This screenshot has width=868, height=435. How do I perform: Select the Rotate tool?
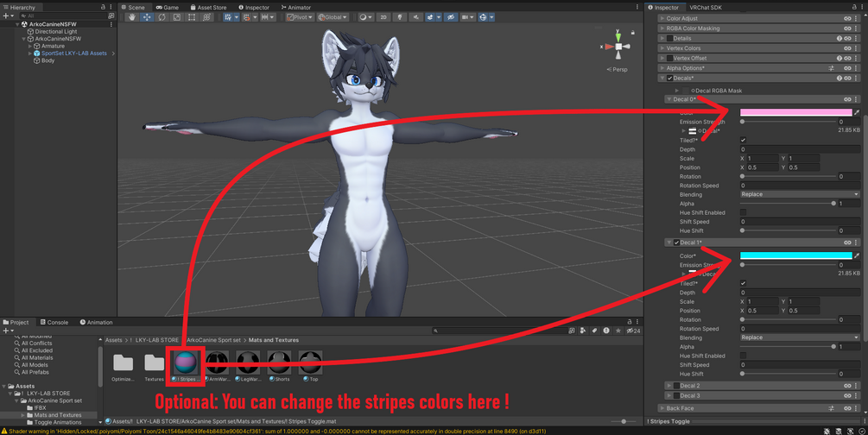(162, 17)
